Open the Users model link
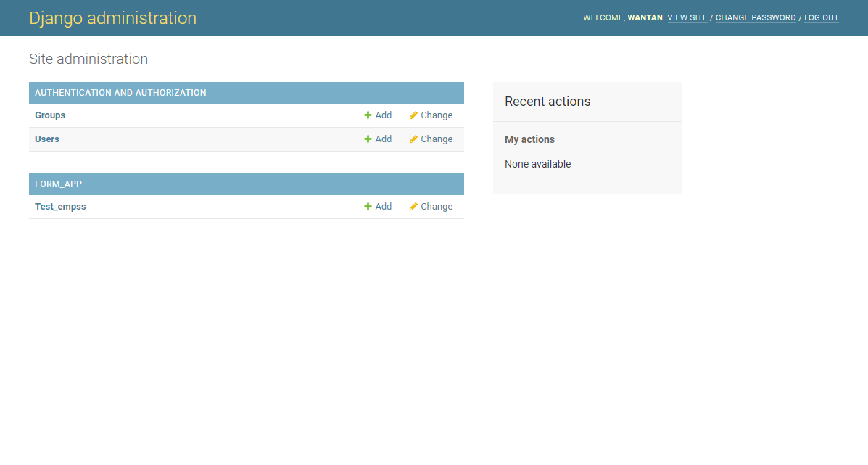 tap(47, 139)
